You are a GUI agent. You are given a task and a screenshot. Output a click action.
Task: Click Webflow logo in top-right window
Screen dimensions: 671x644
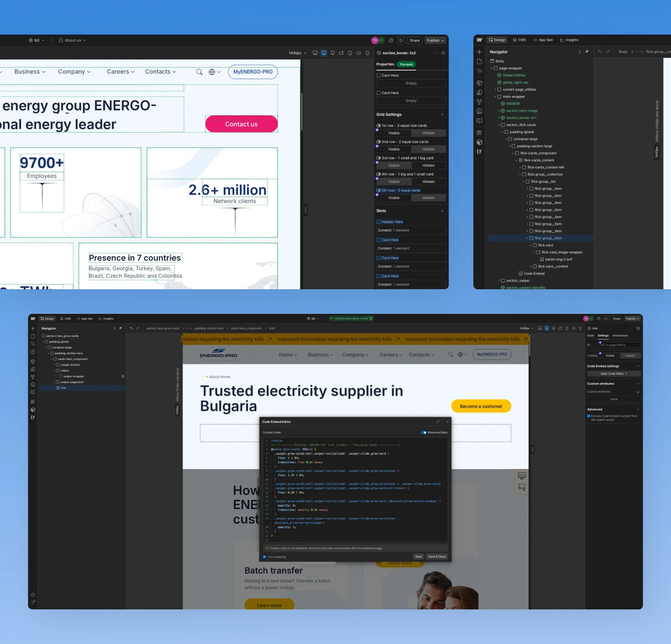coord(480,40)
